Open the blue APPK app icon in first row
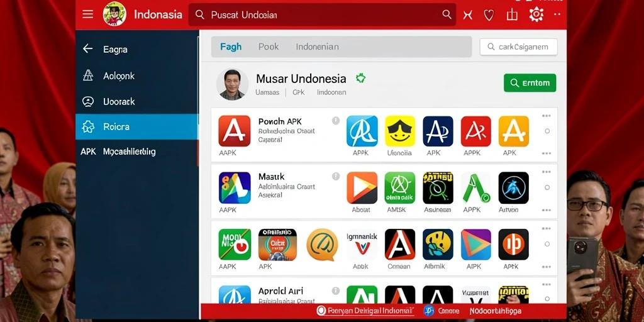Viewport: 644px width, 322px height. pos(362,131)
